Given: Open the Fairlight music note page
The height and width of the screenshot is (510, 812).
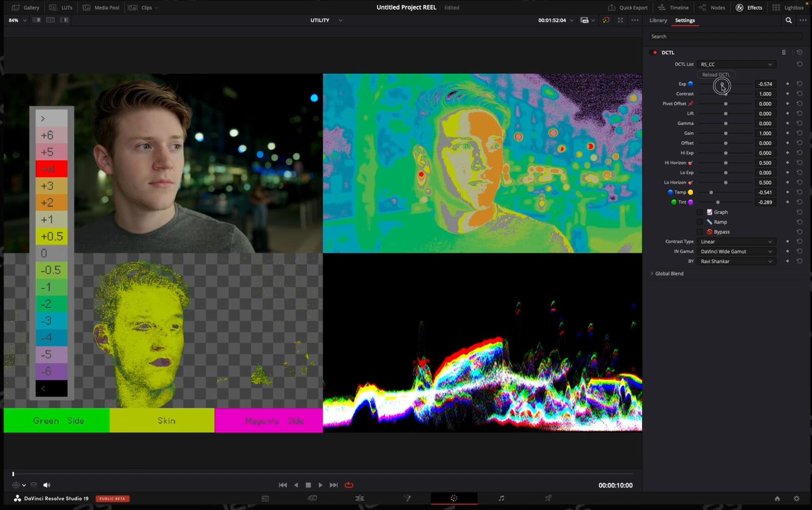Looking at the screenshot, I should pyautogui.click(x=501, y=498).
